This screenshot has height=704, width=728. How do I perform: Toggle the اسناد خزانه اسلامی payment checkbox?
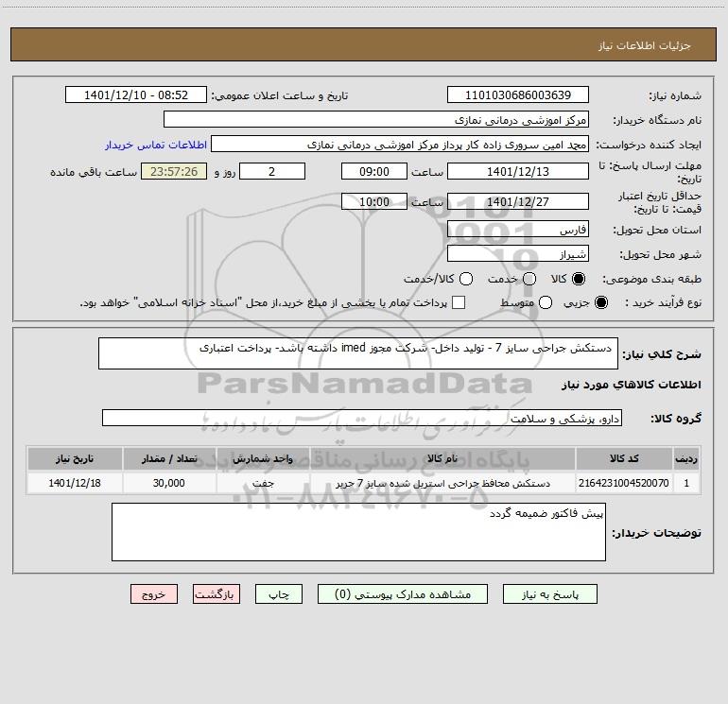459,302
